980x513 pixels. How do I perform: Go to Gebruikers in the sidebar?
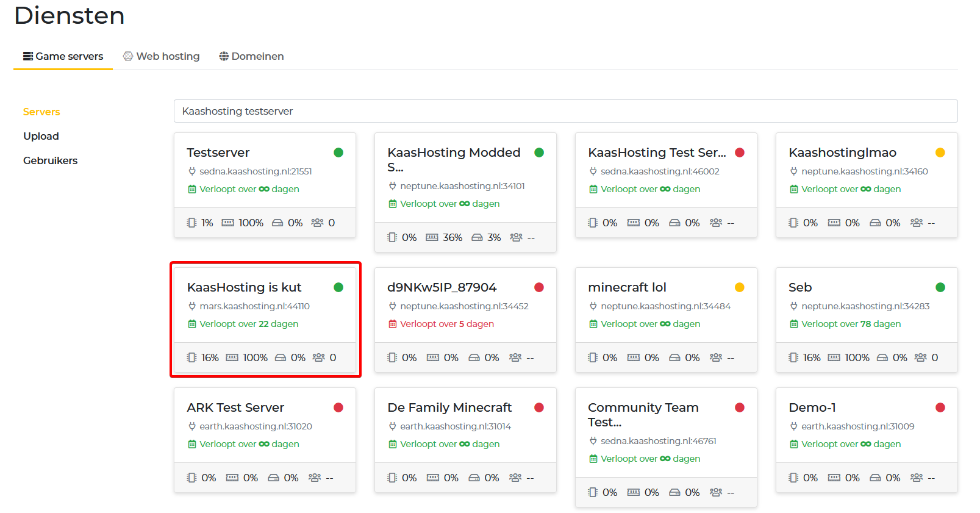[x=50, y=160]
